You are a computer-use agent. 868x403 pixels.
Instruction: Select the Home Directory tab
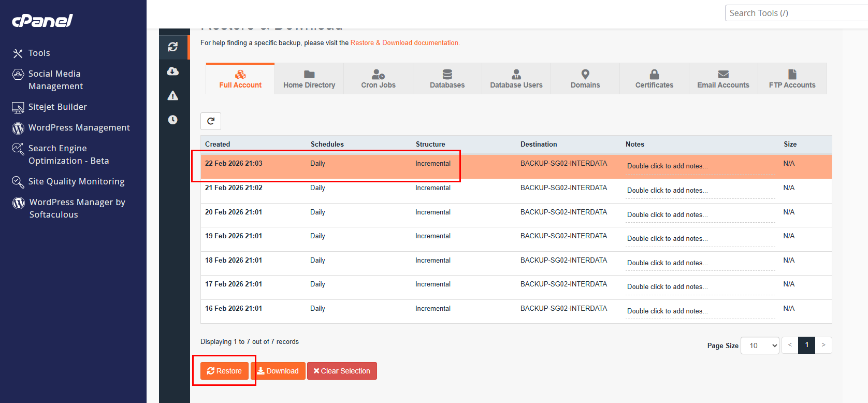pyautogui.click(x=309, y=79)
